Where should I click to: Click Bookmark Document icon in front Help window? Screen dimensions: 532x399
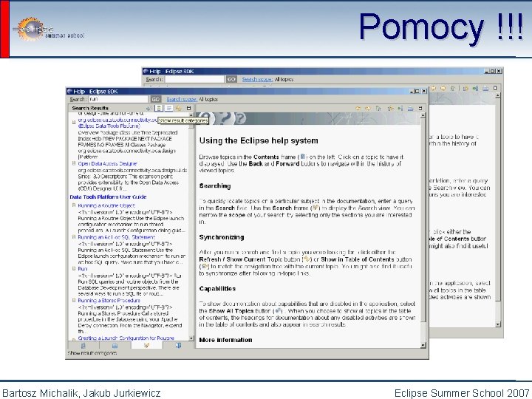coord(400,108)
